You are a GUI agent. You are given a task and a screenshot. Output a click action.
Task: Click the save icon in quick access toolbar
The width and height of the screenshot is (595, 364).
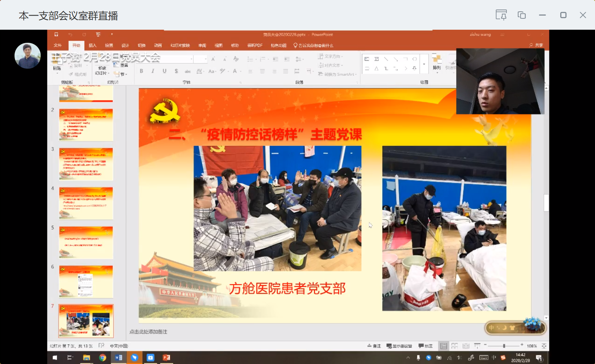[x=56, y=35]
